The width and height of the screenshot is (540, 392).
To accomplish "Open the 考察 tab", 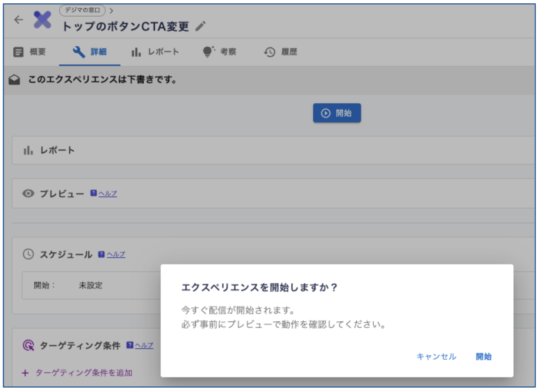I will [220, 52].
